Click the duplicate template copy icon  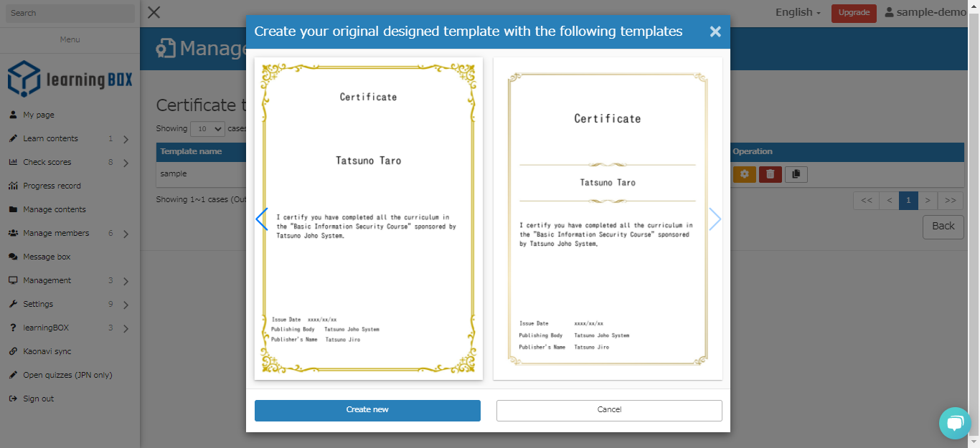[x=796, y=174]
